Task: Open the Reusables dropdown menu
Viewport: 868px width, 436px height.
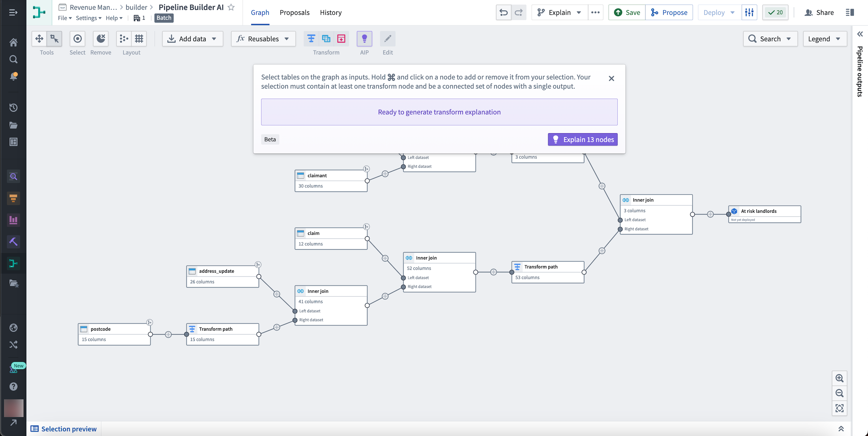Action: click(x=263, y=39)
